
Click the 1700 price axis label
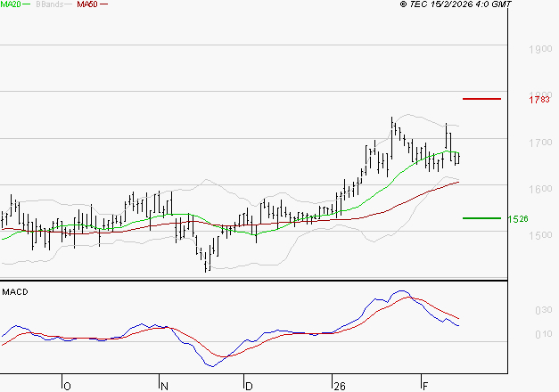pyautogui.click(x=540, y=143)
